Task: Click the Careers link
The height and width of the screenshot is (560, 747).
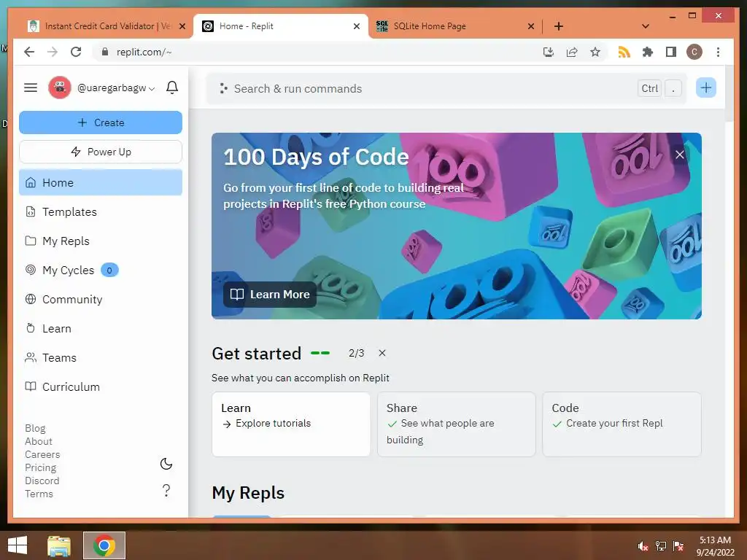Action: pos(42,454)
